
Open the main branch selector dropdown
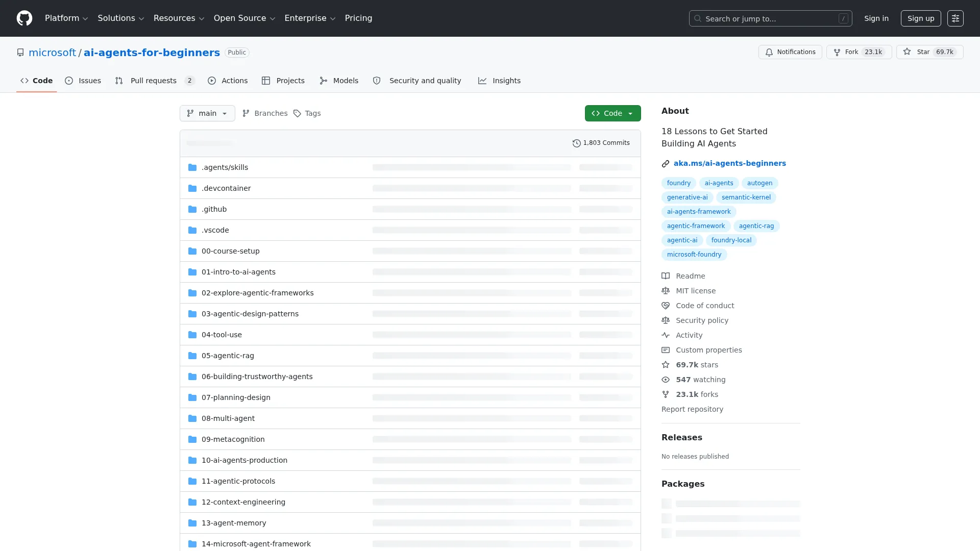[x=207, y=113]
